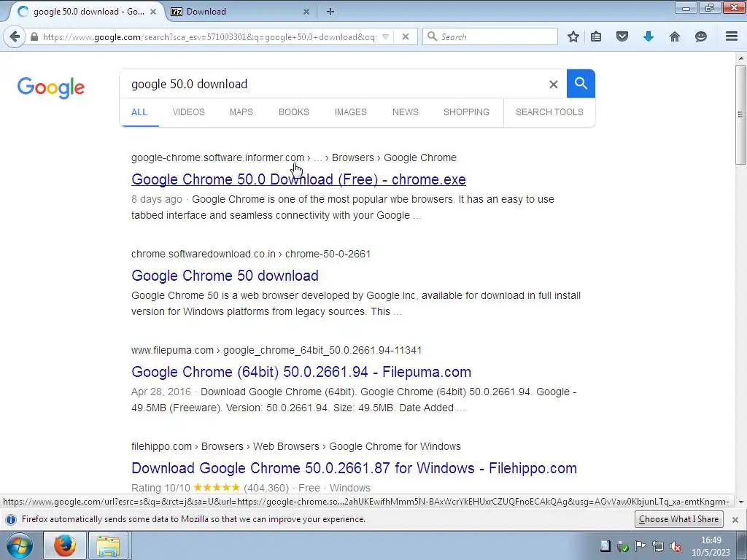Open the Filepuma.com Chrome 64bit result
Viewport: 747px width, 560px height.
coord(301,372)
